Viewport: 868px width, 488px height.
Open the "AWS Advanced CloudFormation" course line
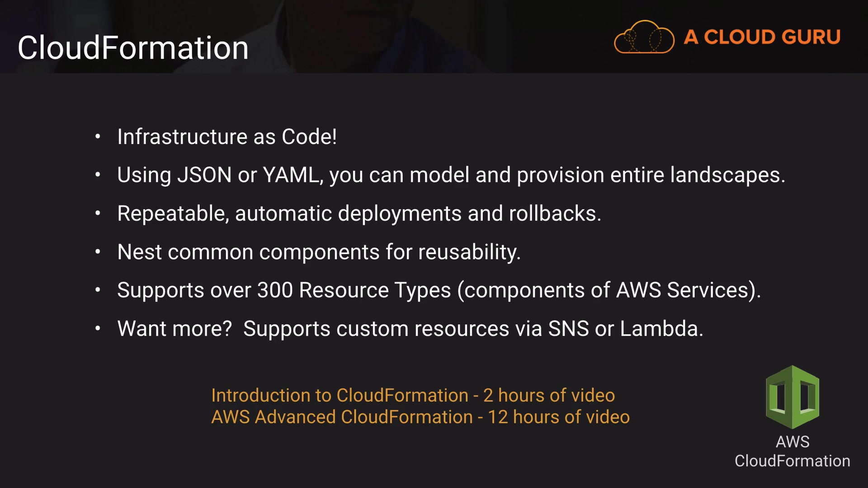(420, 417)
